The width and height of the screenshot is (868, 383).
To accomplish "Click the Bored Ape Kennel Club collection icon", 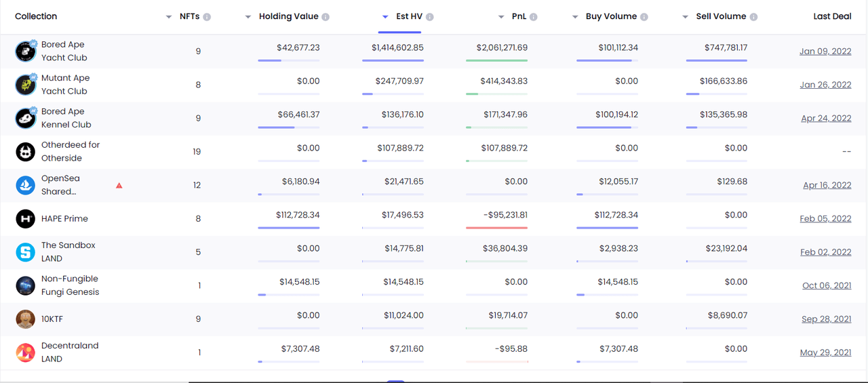I will click(26, 118).
